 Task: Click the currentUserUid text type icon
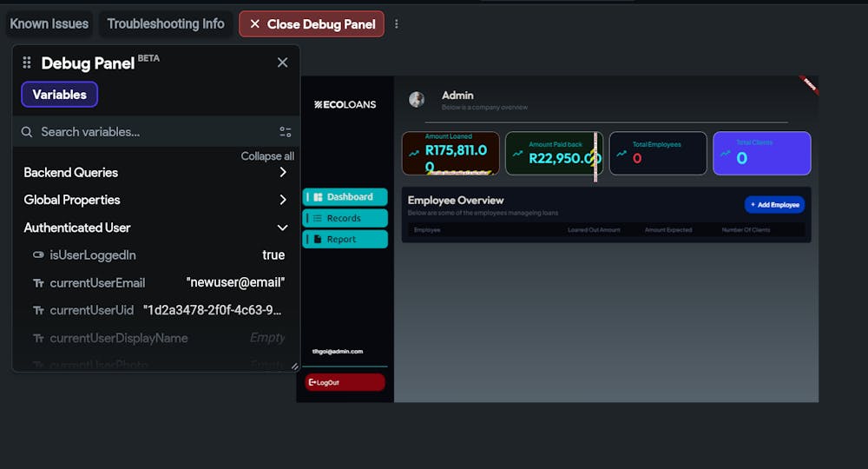point(38,311)
